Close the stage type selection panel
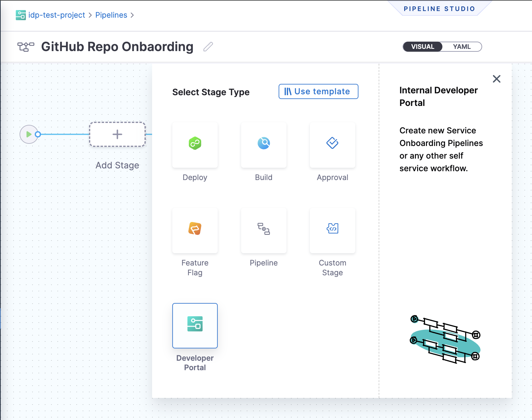Viewport: 532px width, 420px height. [496, 79]
